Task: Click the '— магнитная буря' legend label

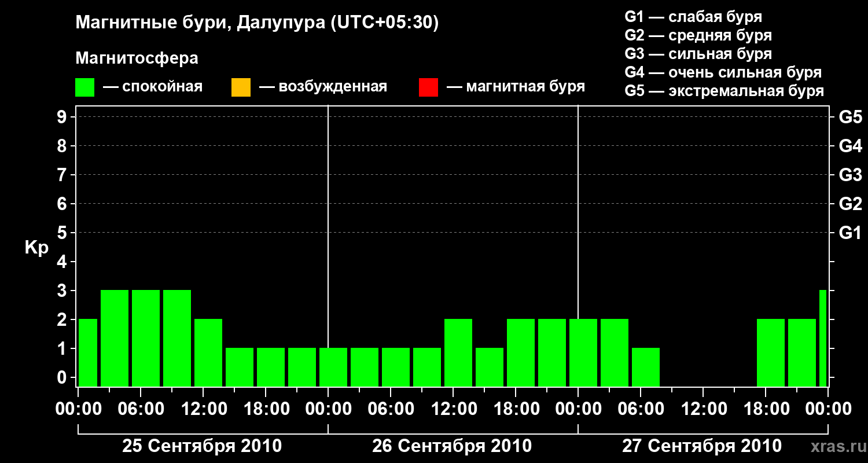Action: (516, 87)
